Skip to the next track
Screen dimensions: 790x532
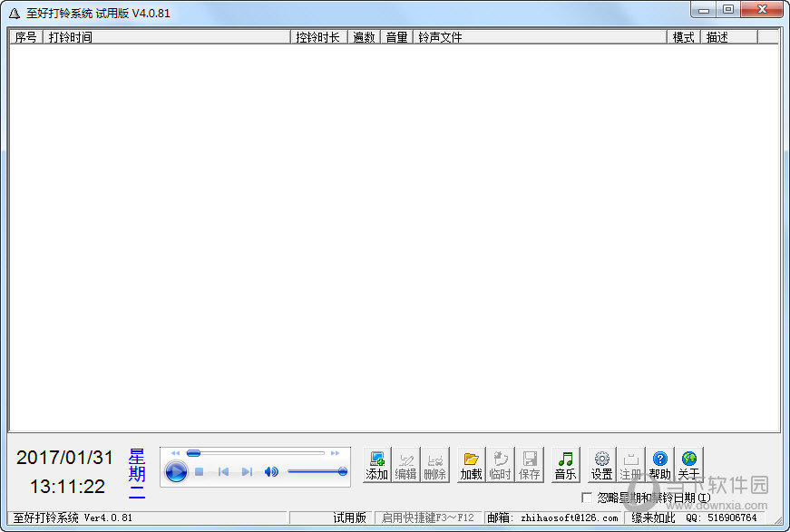click(247, 471)
